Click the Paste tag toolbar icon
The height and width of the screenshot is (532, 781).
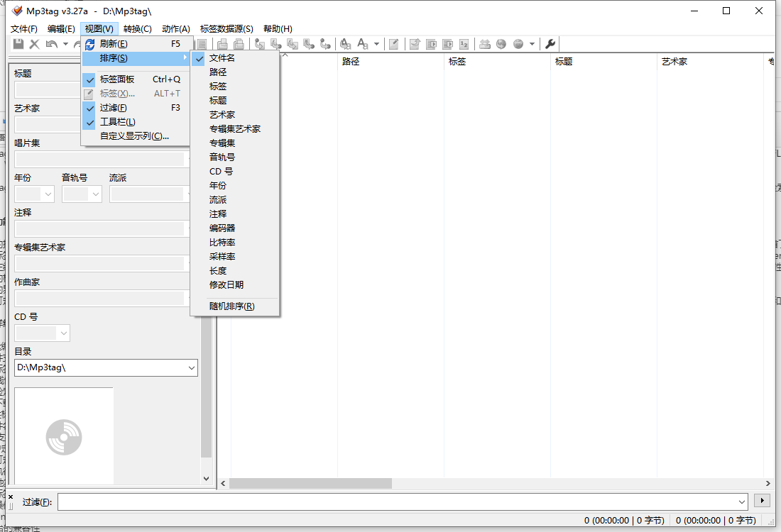pos(239,44)
